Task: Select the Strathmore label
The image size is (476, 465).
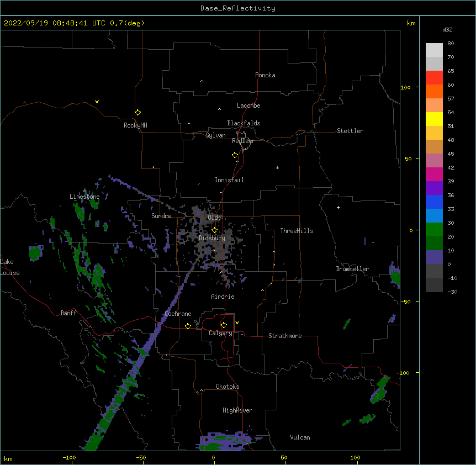Action: pyautogui.click(x=285, y=336)
